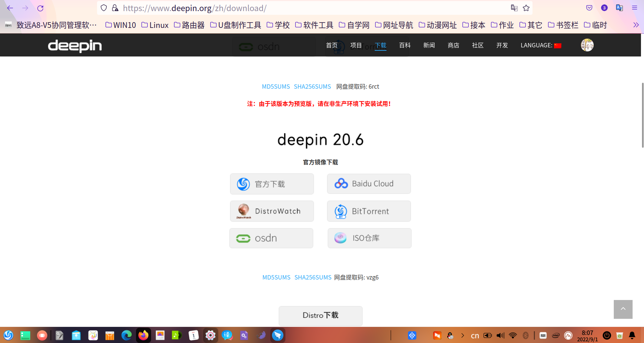This screenshot has width=644, height=343.
Task: Open the Control Center settings gear
Action: [211, 335]
